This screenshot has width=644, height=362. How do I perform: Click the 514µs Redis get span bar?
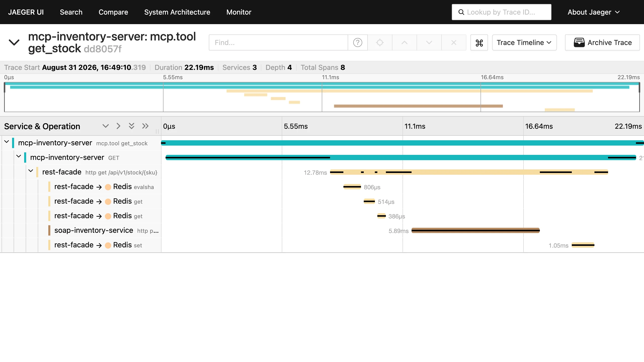click(369, 201)
